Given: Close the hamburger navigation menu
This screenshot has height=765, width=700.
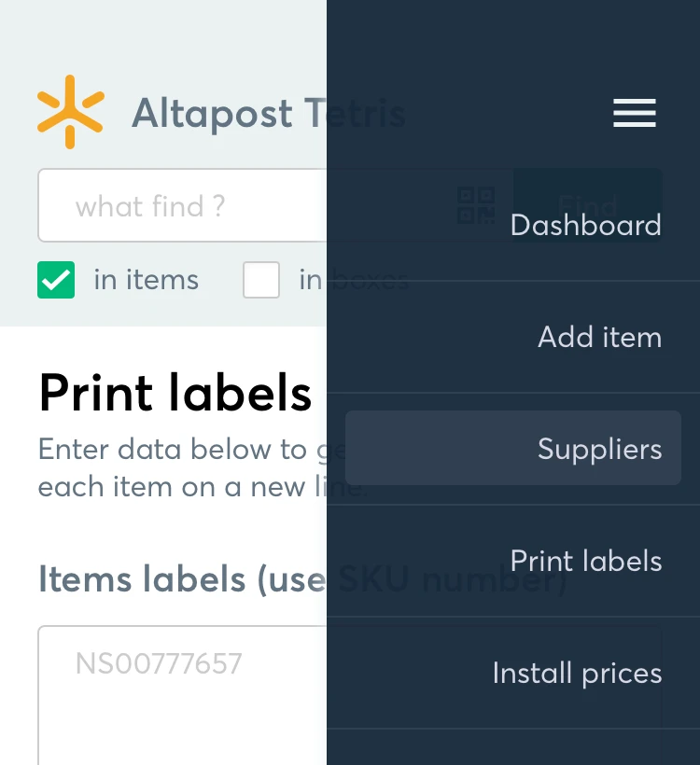Looking at the screenshot, I should pos(635,113).
